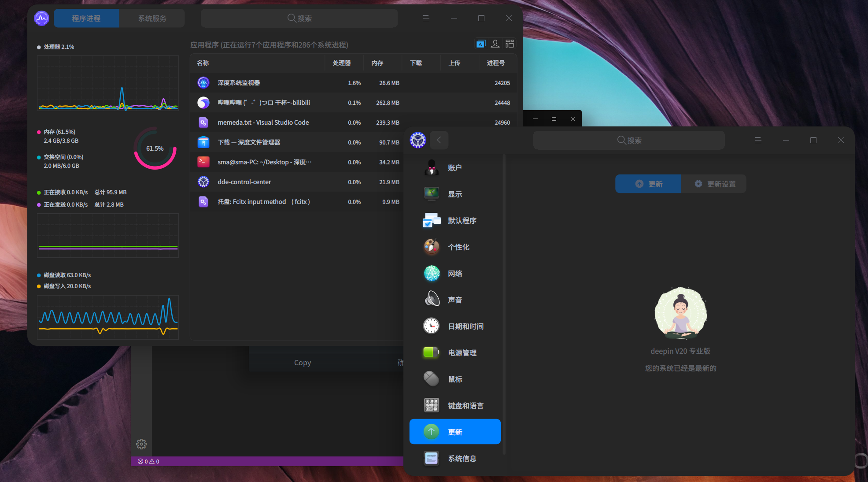Select the 声音 sound settings
This screenshot has width=868, height=482.
pyautogui.click(x=455, y=300)
